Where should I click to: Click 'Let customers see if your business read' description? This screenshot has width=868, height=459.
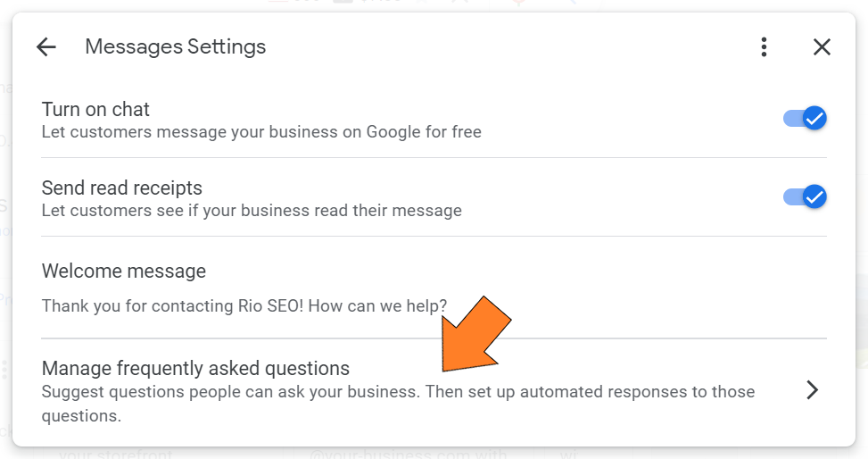[x=252, y=211]
